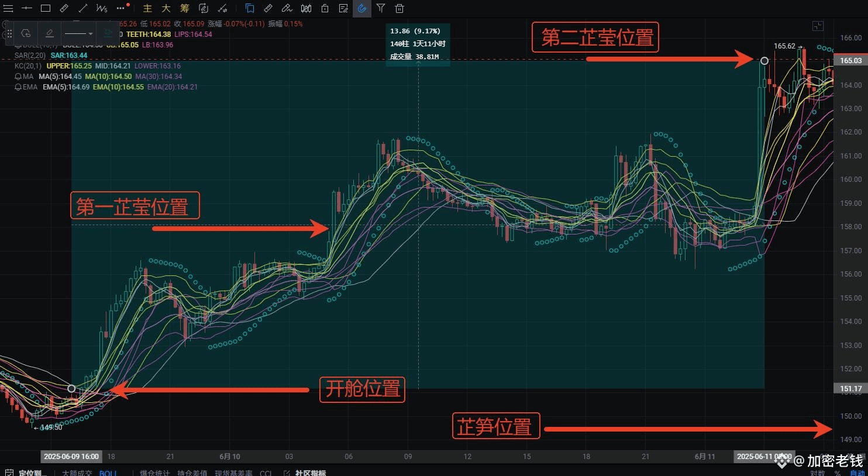Click the 6月 10 date on time axis
Screen dimensions: 868x476
230,456
